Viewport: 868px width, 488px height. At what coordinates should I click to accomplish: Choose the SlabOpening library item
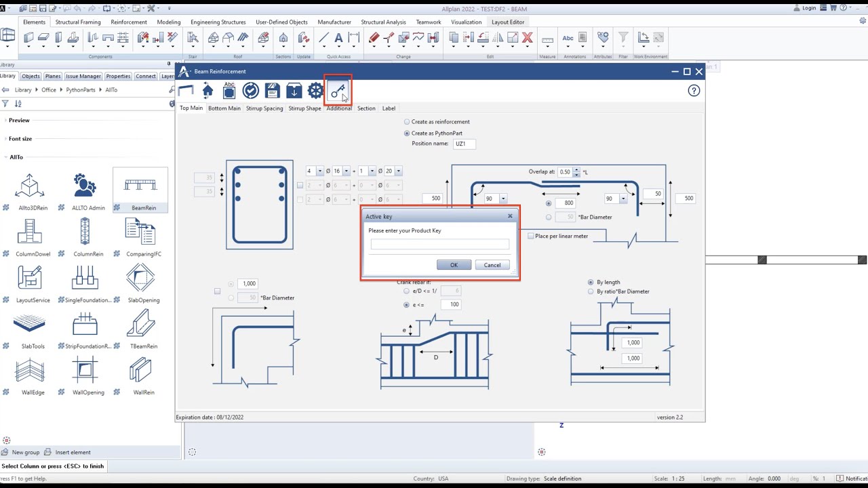pos(140,282)
